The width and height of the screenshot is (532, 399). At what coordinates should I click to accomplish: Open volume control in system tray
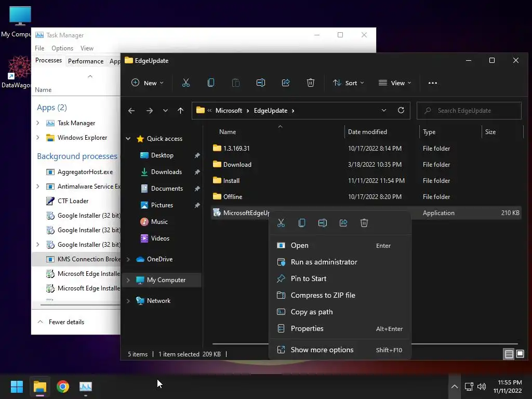click(x=482, y=387)
